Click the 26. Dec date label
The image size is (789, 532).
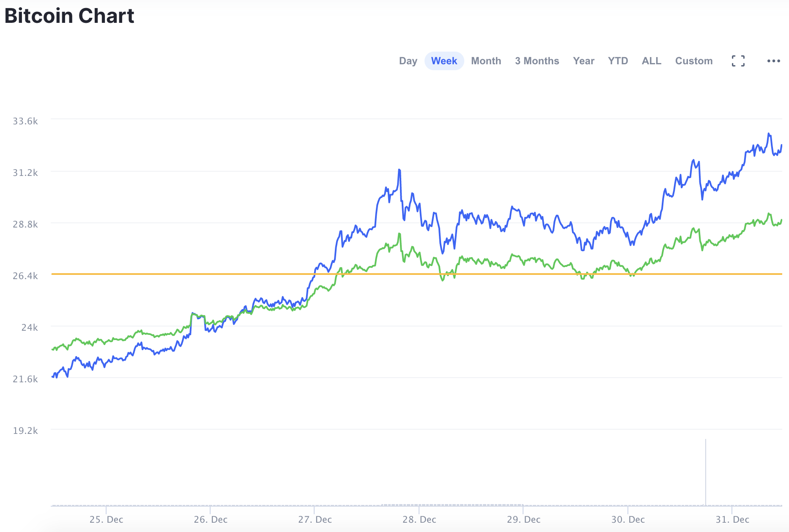(211, 520)
